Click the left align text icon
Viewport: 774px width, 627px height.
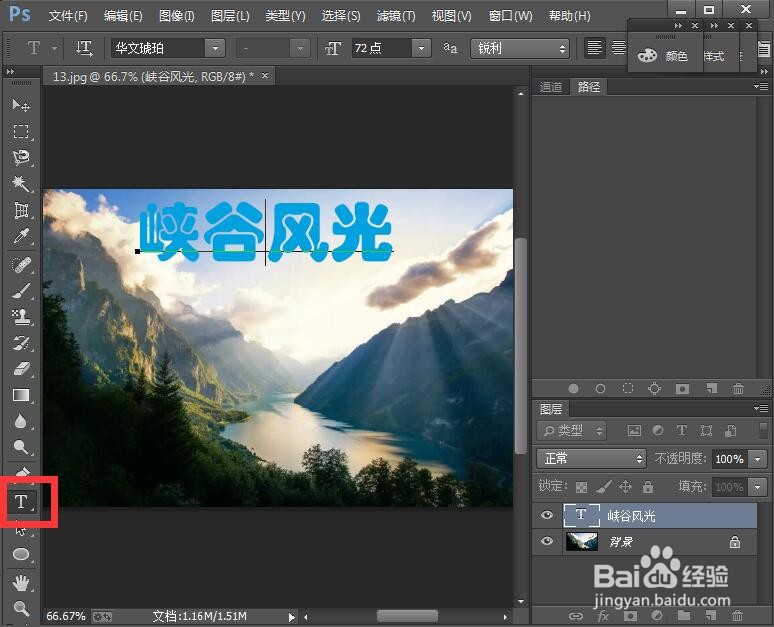click(x=594, y=48)
